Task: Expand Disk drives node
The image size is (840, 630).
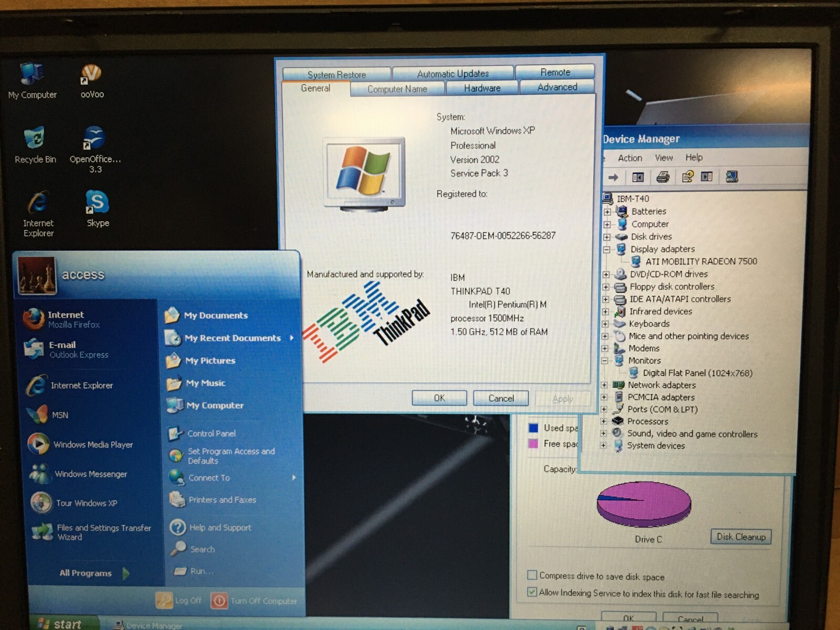Action: [x=607, y=237]
